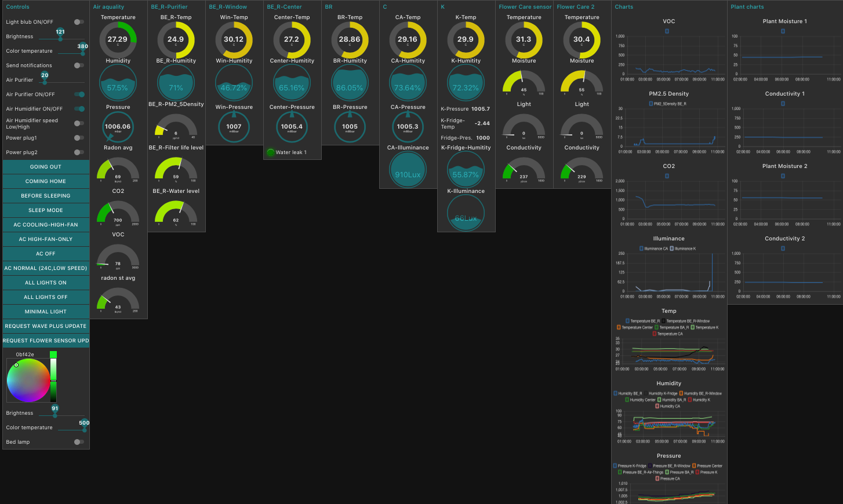
Task: Toggle the Light blub ON/OFF switch
Action: point(79,22)
